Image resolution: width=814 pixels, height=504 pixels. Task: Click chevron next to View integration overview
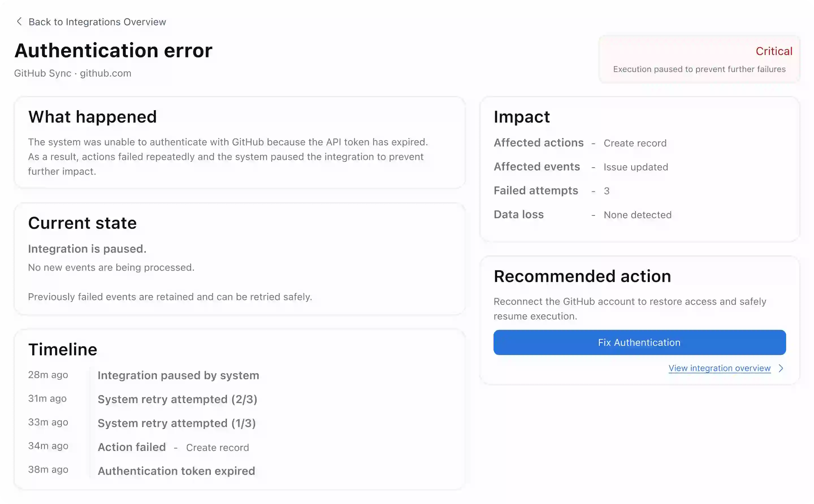click(x=781, y=368)
